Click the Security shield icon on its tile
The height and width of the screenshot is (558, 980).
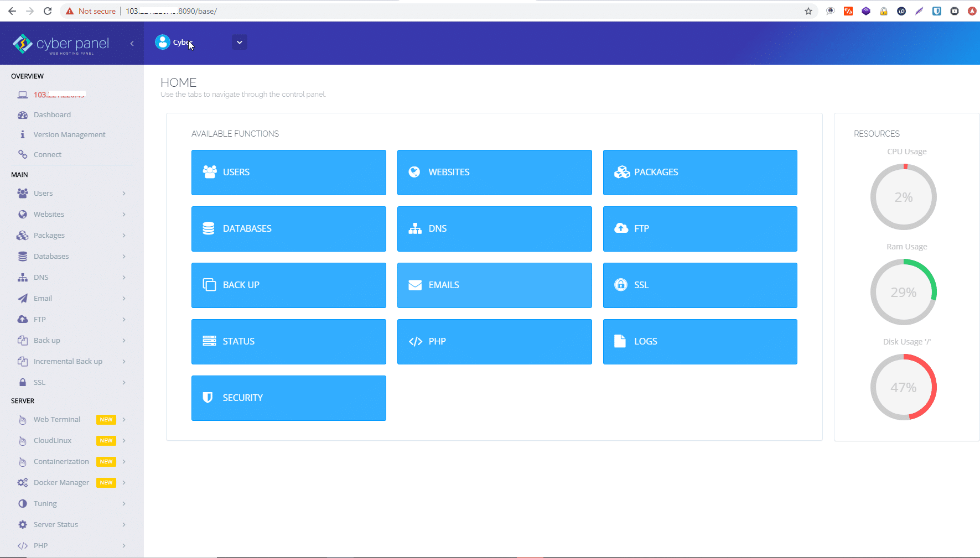tap(208, 398)
